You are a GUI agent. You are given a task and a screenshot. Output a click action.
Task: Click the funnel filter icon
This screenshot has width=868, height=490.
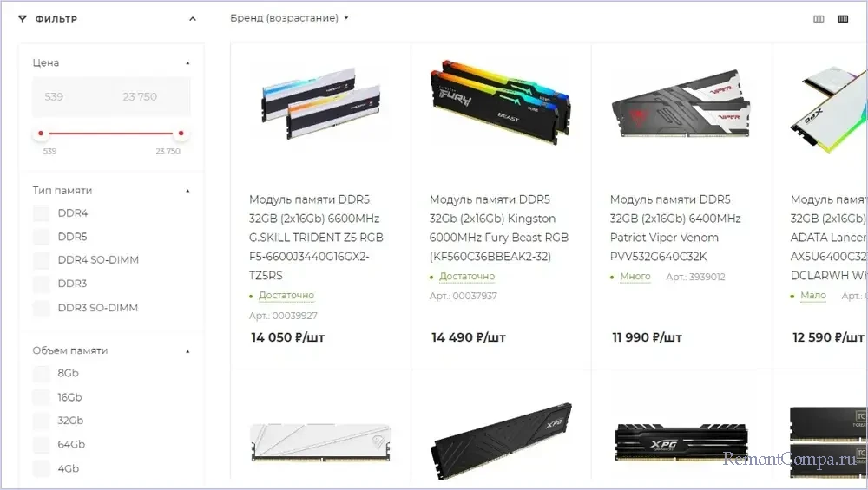pyautogui.click(x=23, y=19)
